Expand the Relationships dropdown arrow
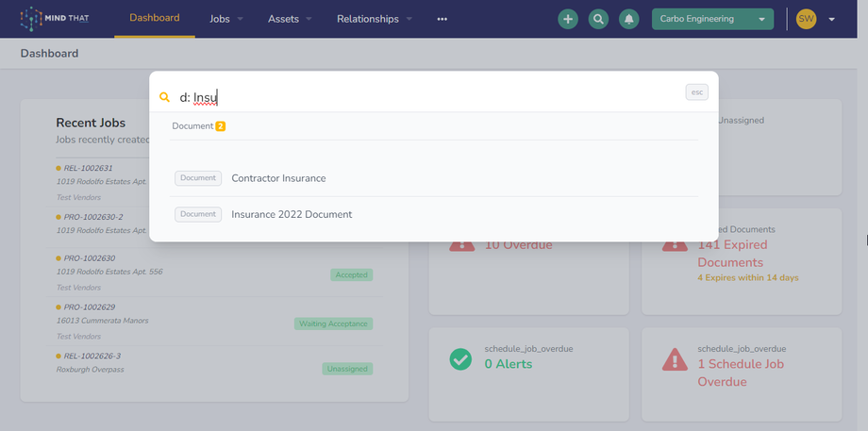The height and width of the screenshot is (431, 868). [x=409, y=19]
